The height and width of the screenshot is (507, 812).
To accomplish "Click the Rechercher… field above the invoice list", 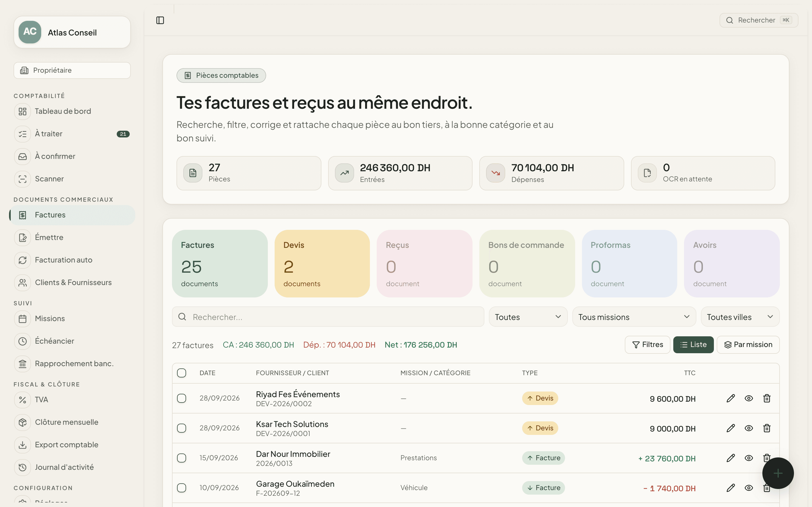I will click(x=328, y=317).
